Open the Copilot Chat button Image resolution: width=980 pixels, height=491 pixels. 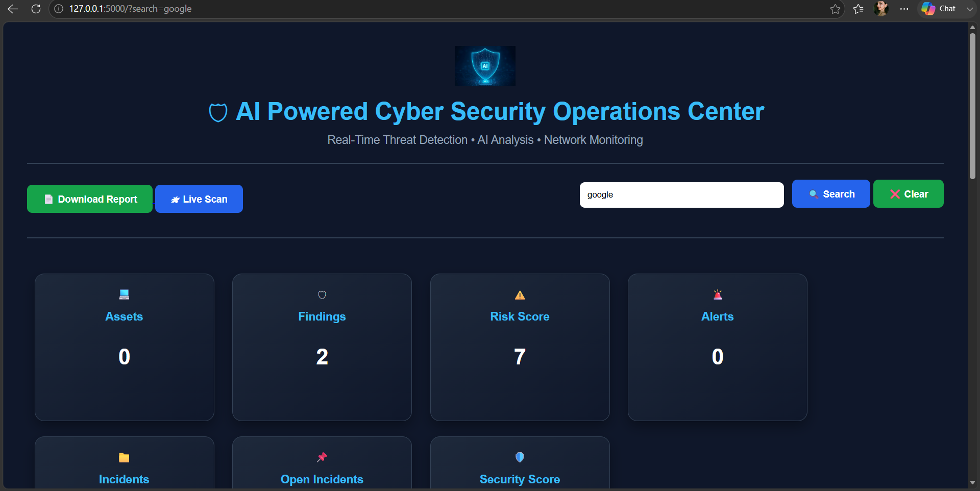pos(939,9)
